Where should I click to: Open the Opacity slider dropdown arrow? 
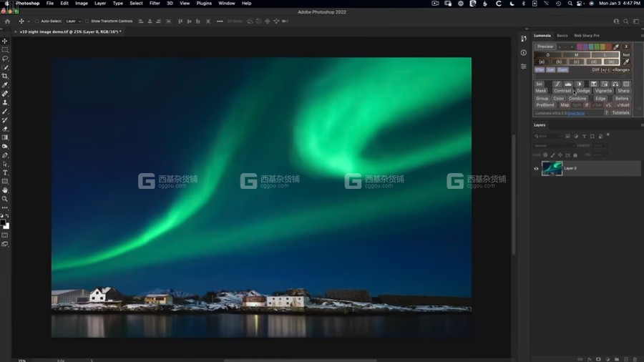click(607, 146)
